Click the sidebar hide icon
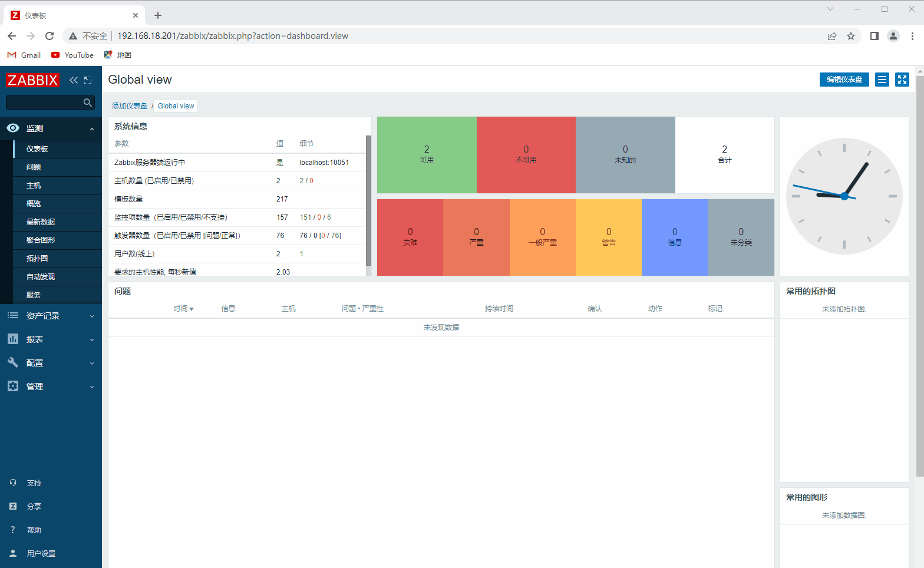 [88, 80]
